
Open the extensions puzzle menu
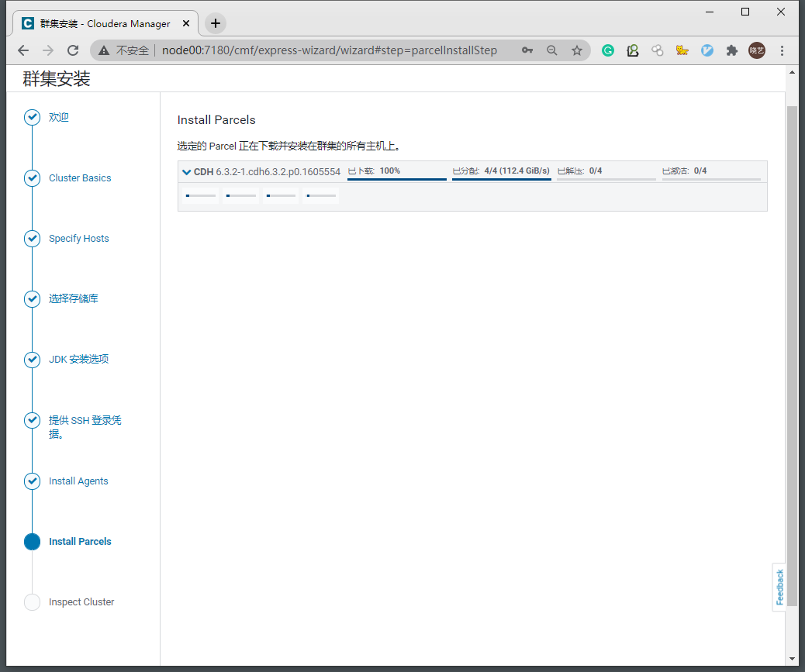tap(732, 50)
